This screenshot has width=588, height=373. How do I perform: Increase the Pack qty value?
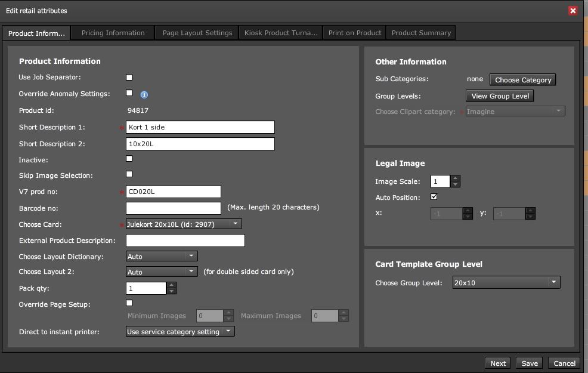coord(171,285)
